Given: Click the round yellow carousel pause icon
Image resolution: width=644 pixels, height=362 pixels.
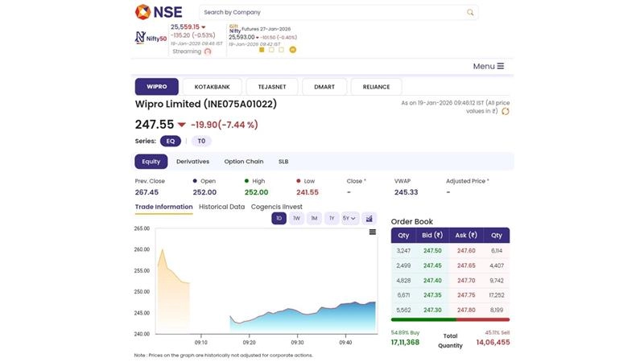Looking at the screenshot, I should [293, 50].
